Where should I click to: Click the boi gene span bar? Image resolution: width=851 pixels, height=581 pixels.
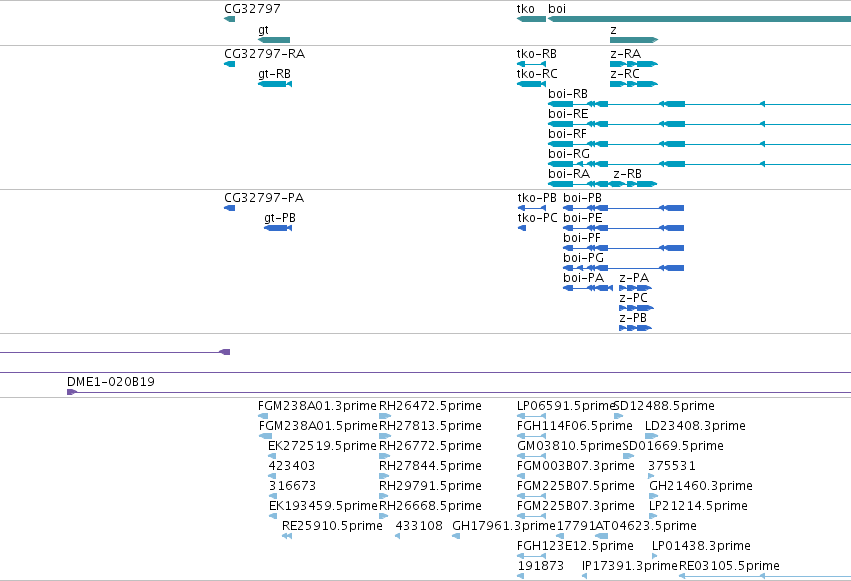point(700,19)
